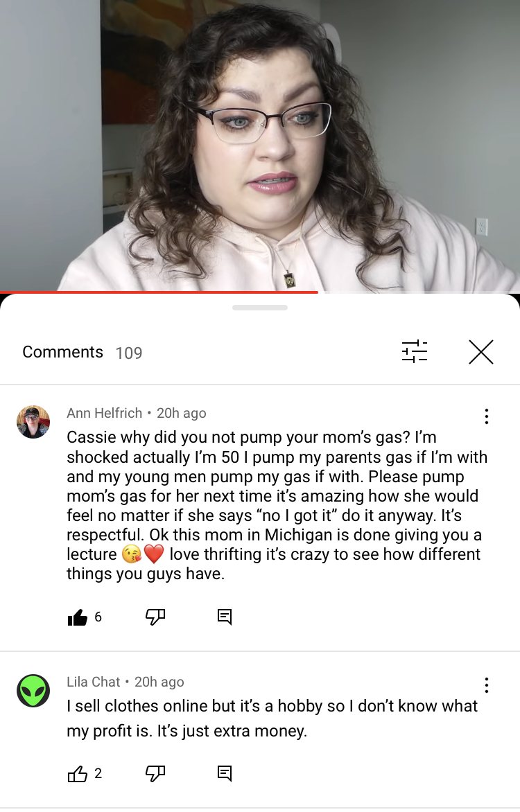Tap the video player area
The width and height of the screenshot is (520, 812).
(x=260, y=145)
